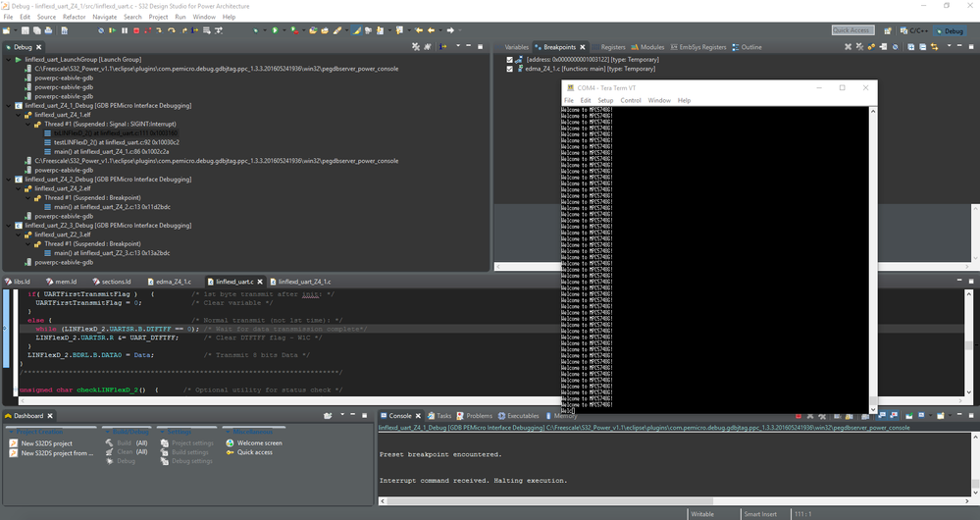Image resolution: width=980 pixels, height=520 pixels.
Task: Collapse linflexd_uart_Z2_3_Debug tree node
Action: click(9, 226)
